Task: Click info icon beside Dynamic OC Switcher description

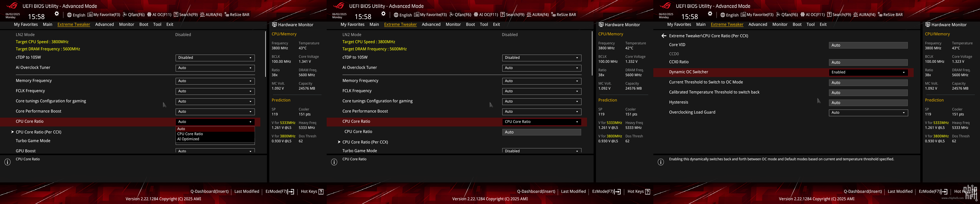Action: point(661,162)
